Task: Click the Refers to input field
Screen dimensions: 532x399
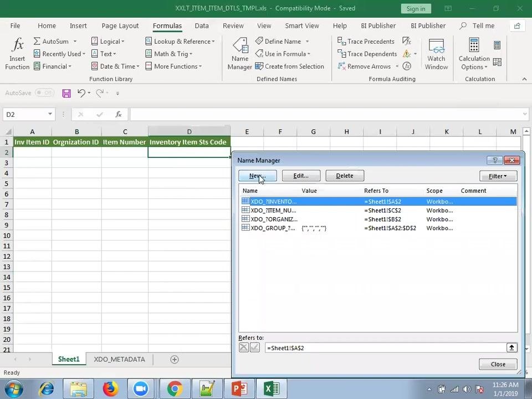Action: [386, 348]
